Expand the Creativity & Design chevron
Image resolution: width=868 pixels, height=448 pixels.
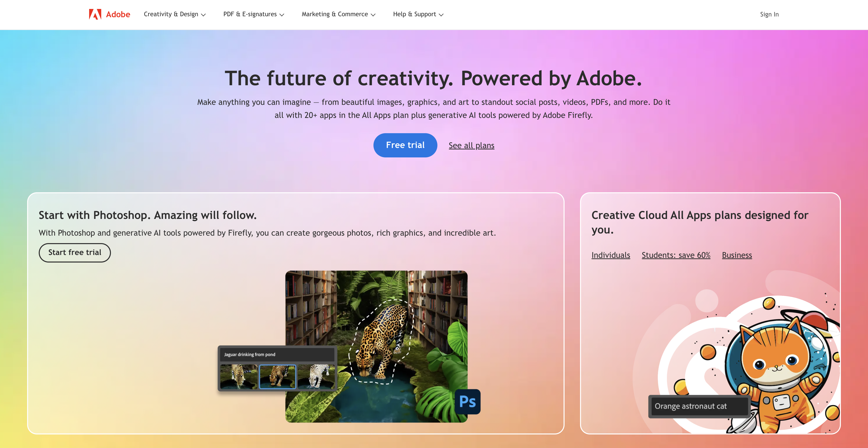[203, 15]
